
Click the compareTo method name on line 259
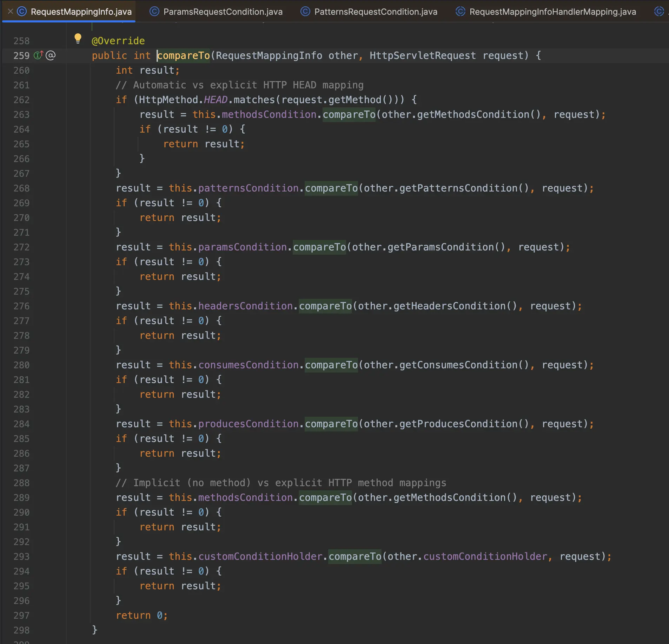click(x=183, y=55)
